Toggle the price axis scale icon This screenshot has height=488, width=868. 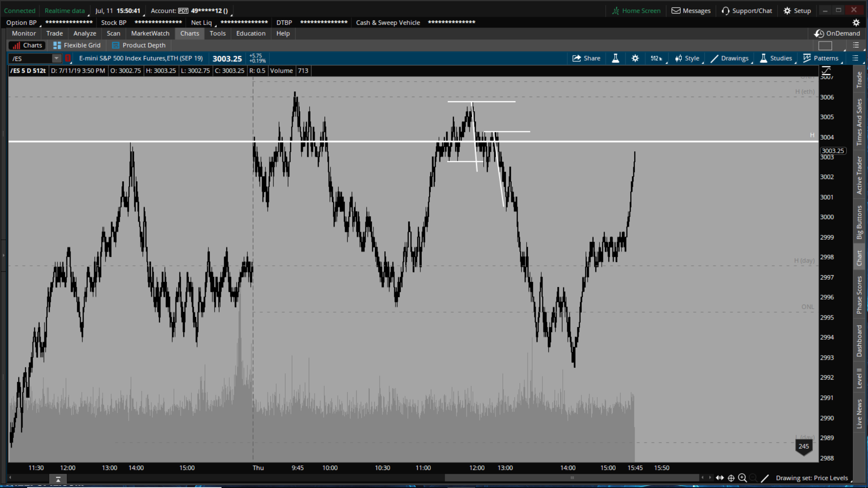826,70
